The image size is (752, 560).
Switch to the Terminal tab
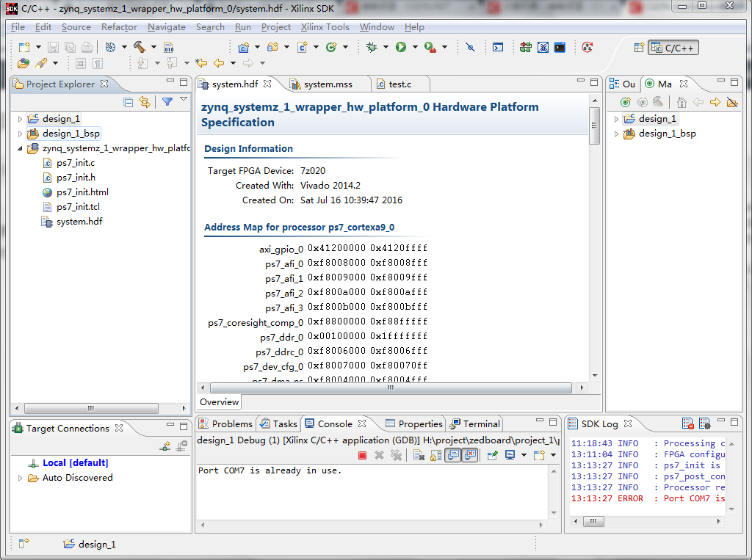[x=475, y=423]
